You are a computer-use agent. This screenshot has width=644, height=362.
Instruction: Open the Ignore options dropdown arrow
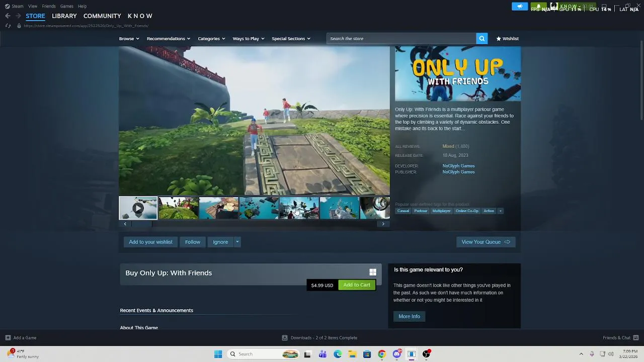click(237, 242)
